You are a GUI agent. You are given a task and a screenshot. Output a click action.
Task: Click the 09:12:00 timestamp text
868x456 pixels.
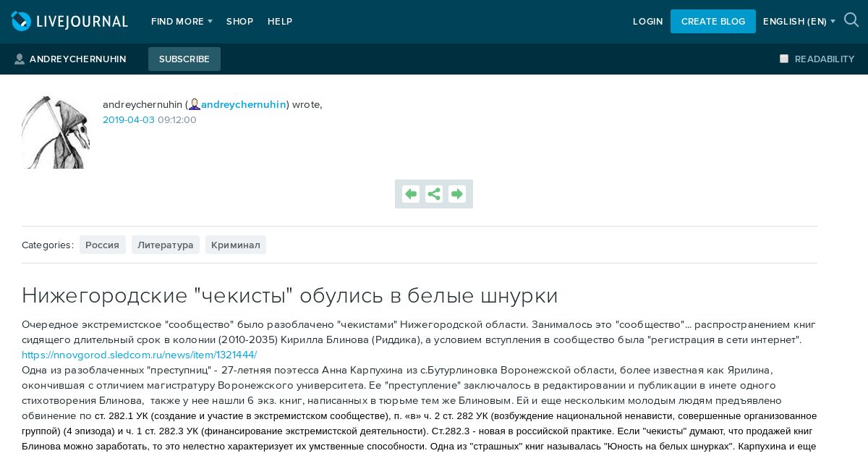point(177,119)
